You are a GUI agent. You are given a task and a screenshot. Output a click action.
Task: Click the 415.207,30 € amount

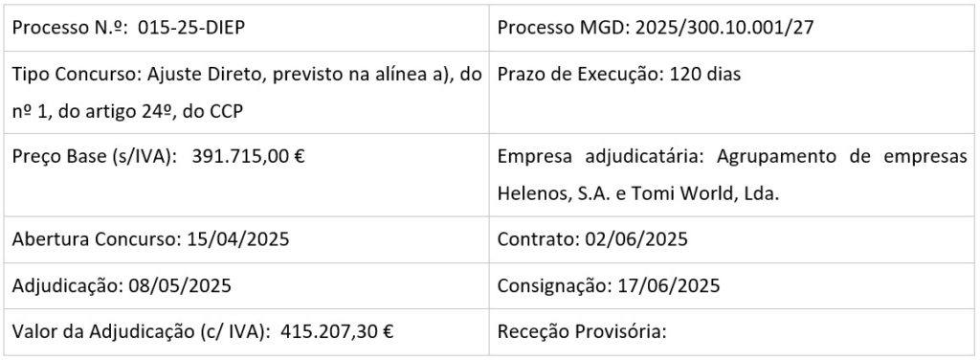[x=337, y=332]
